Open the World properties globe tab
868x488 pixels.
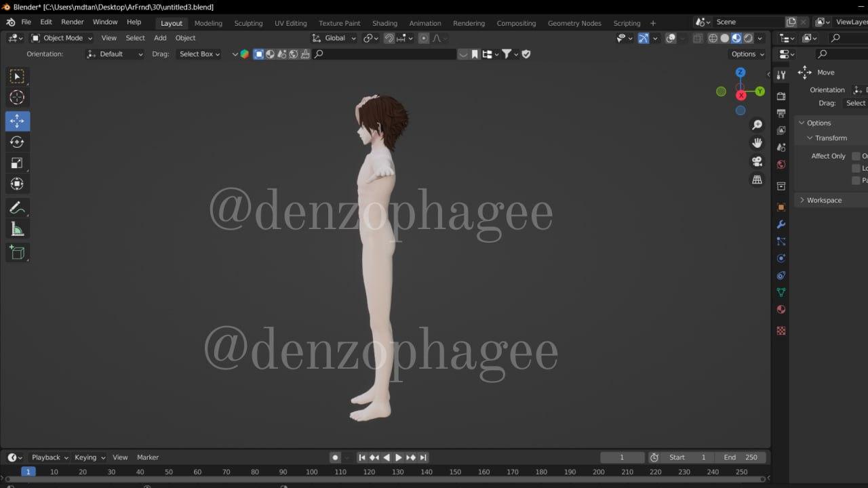coord(781,164)
